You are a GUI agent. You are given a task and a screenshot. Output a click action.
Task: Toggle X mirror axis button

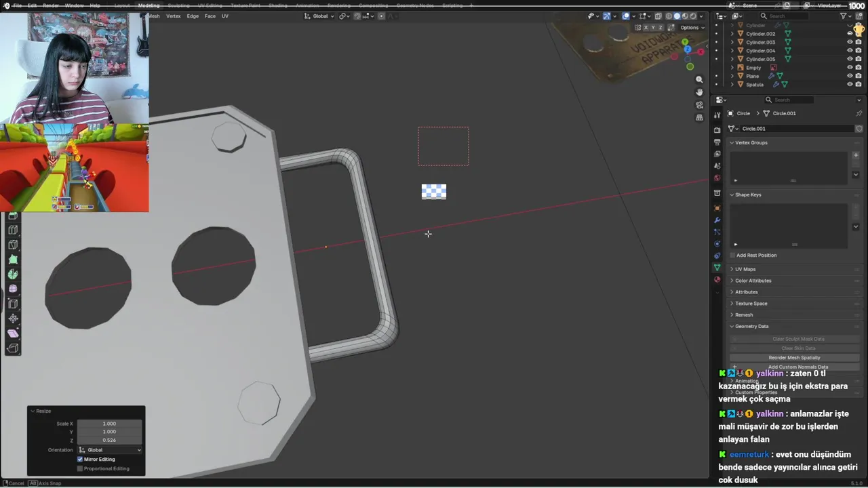(x=646, y=28)
